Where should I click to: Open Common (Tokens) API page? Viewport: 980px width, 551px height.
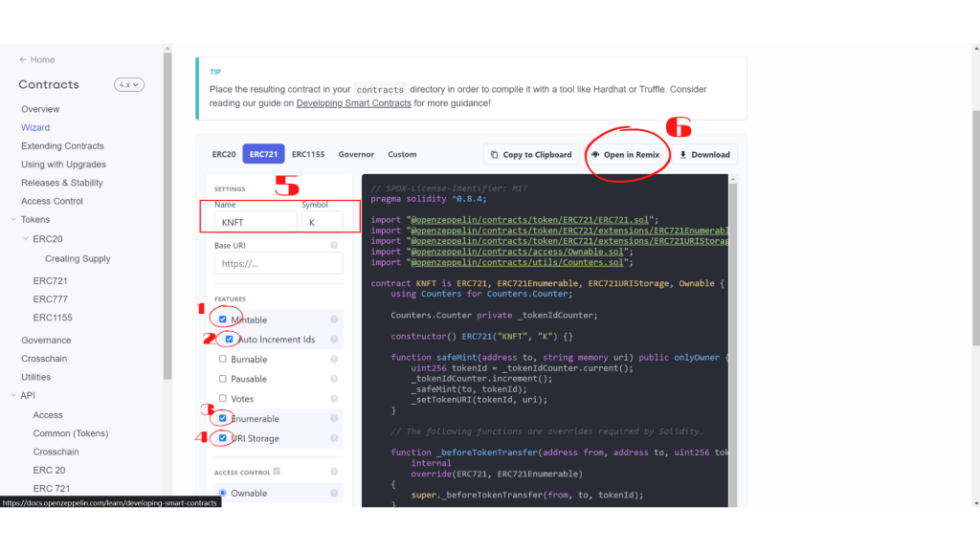click(71, 433)
